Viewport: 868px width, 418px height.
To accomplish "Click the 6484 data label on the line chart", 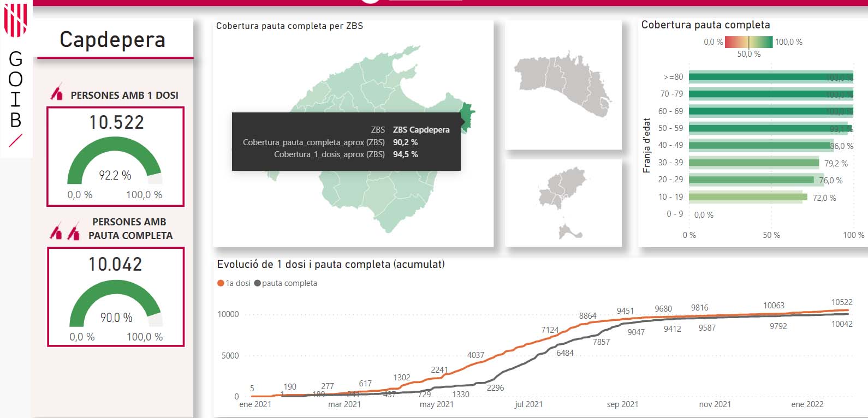I will 565,353.
